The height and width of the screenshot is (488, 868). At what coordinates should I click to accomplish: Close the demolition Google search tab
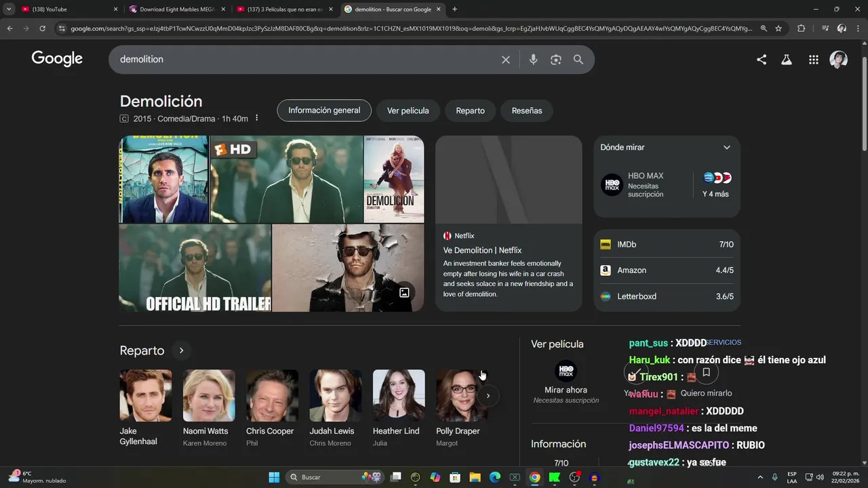[439, 9]
